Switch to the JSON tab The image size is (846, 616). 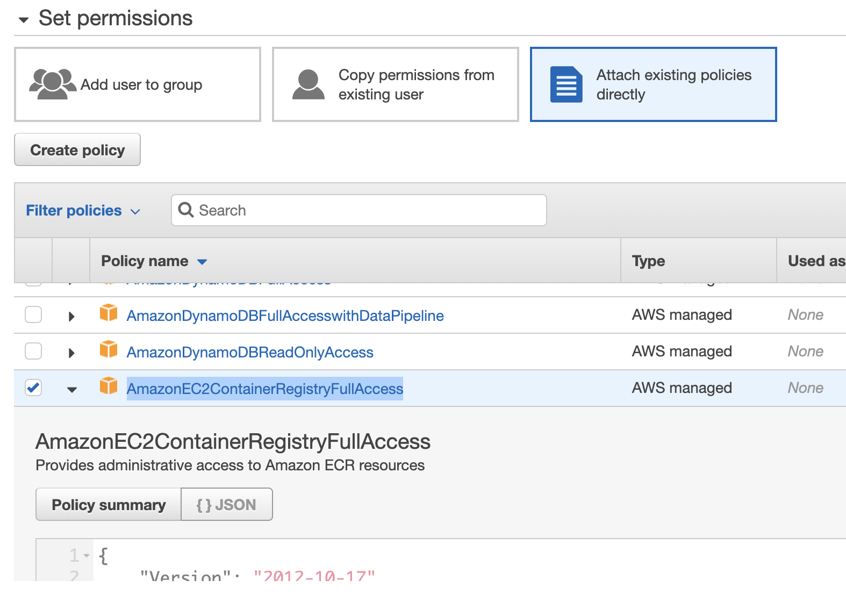(226, 505)
